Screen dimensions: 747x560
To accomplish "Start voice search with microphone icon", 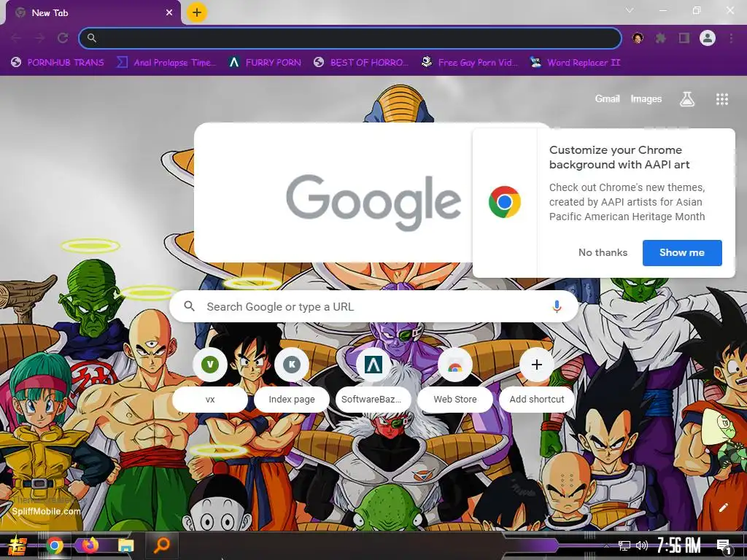I will [x=557, y=307].
